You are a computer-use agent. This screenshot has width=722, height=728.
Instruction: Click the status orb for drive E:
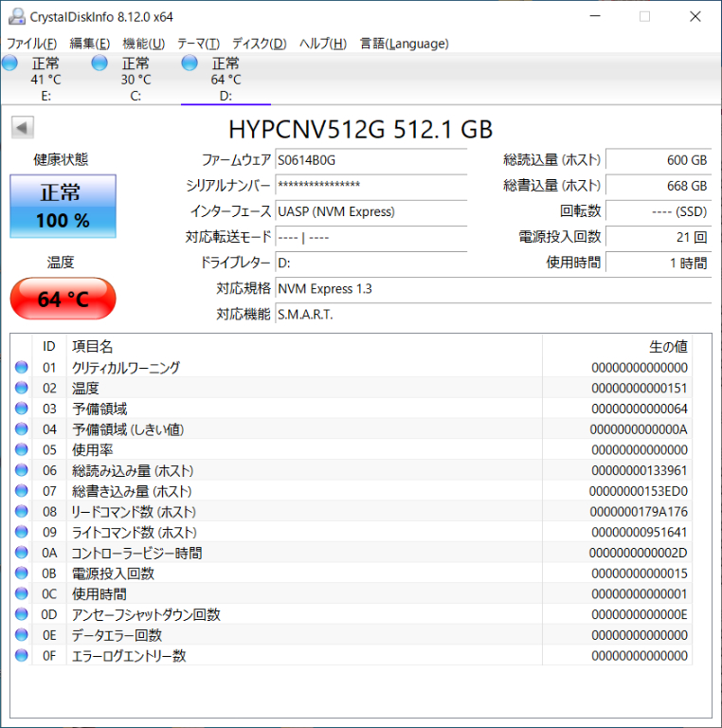click(9, 64)
